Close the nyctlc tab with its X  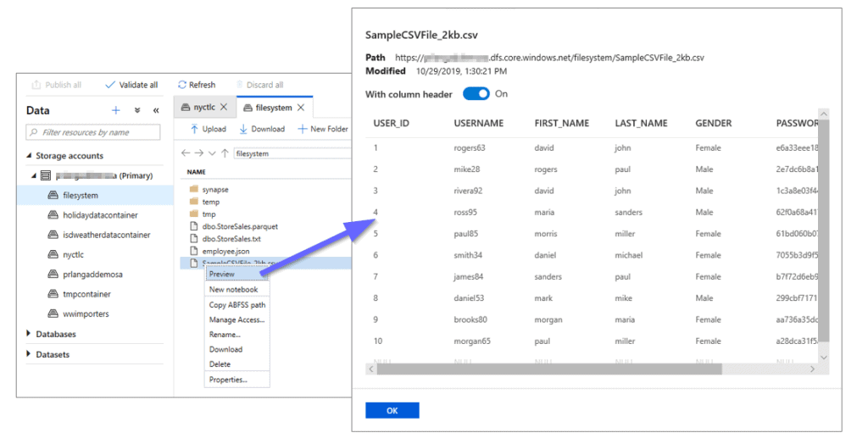click(x=224, y=108)
